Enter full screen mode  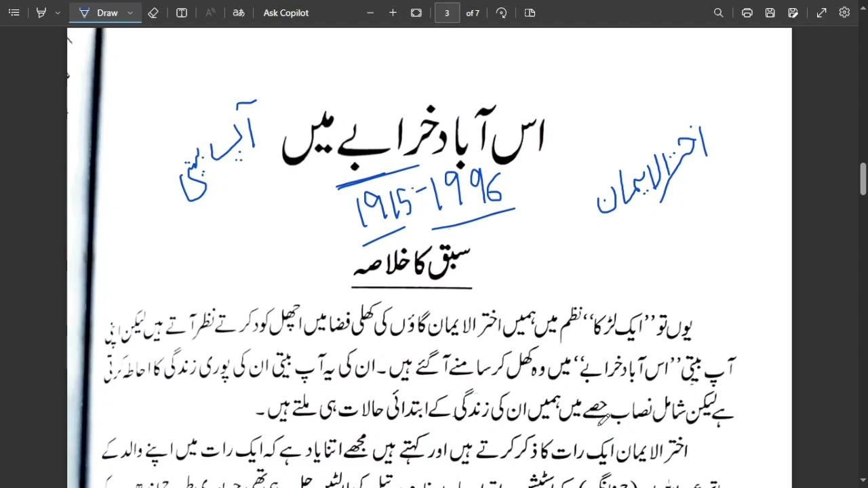[822, 13]
